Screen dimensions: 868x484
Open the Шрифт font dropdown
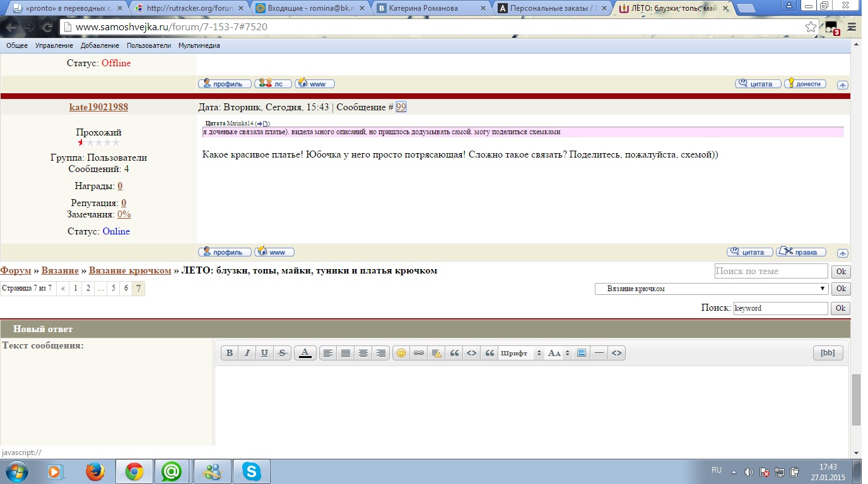521,353
